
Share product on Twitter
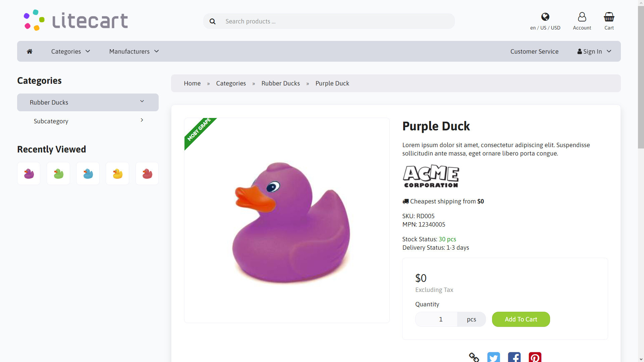pos(493,357)
